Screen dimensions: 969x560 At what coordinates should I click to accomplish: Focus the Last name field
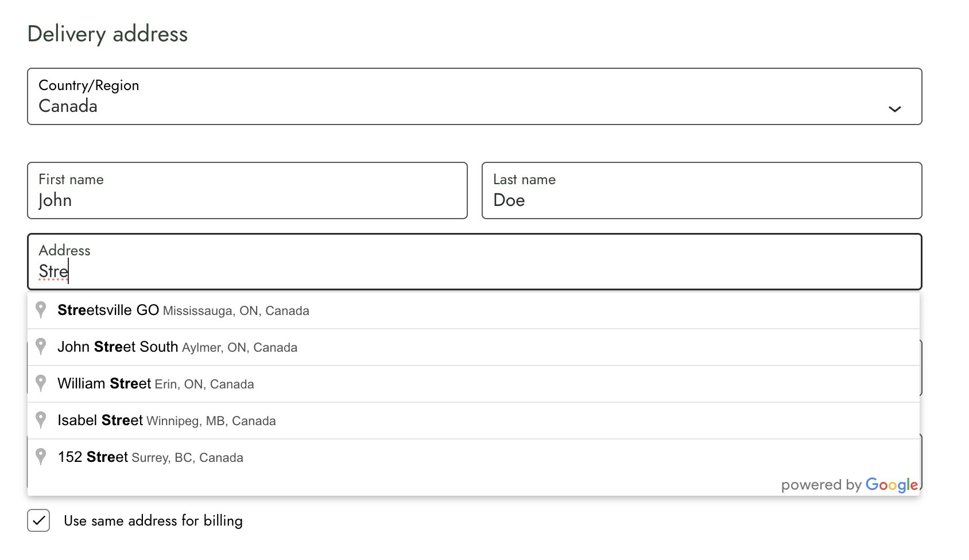coord(702,190)
